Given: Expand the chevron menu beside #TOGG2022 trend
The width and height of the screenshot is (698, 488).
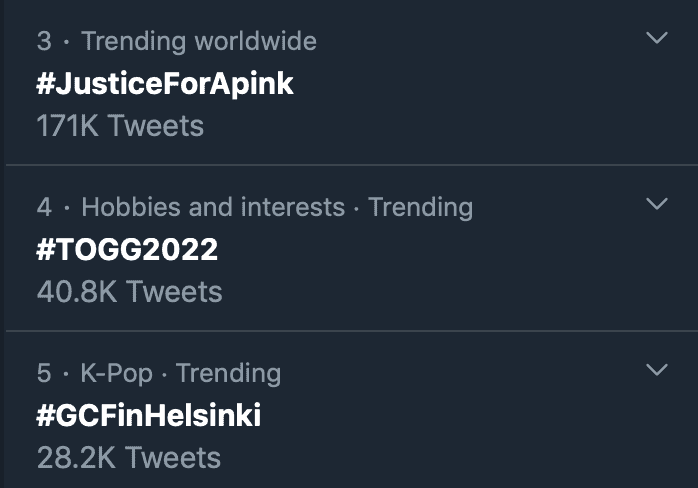Looking at the screenshot, I should (656, 205).
